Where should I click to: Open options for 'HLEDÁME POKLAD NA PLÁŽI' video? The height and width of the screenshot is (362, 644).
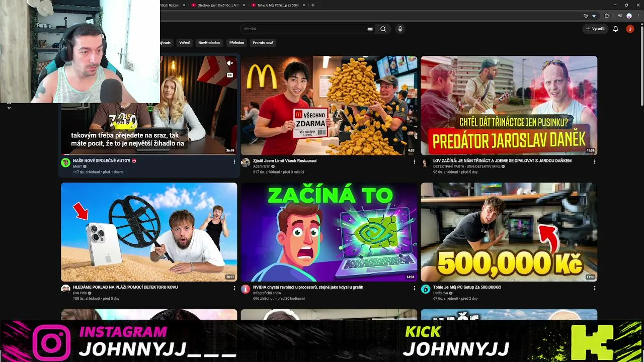click(x=234, y=288)
